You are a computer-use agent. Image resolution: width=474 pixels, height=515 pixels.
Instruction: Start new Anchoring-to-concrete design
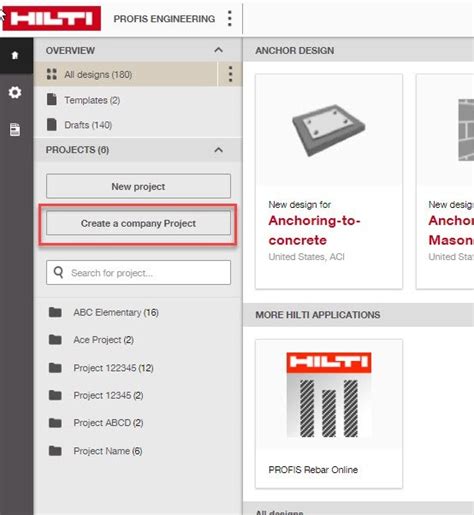(329, 181)
